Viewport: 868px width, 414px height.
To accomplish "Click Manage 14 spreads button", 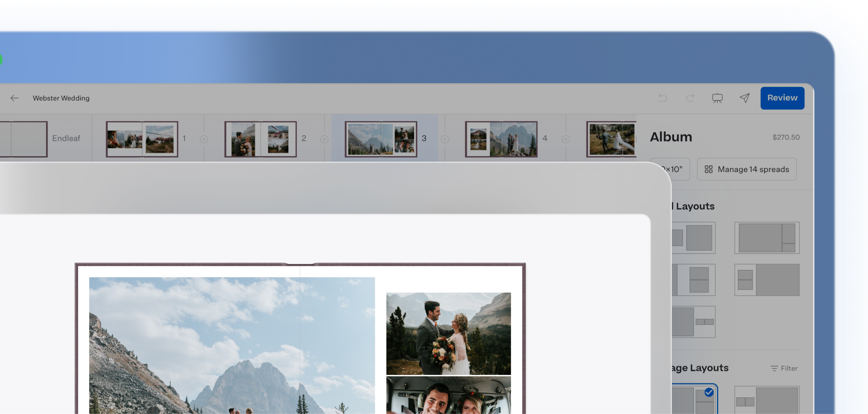I will pyautogui.click(x=747, y=169).
